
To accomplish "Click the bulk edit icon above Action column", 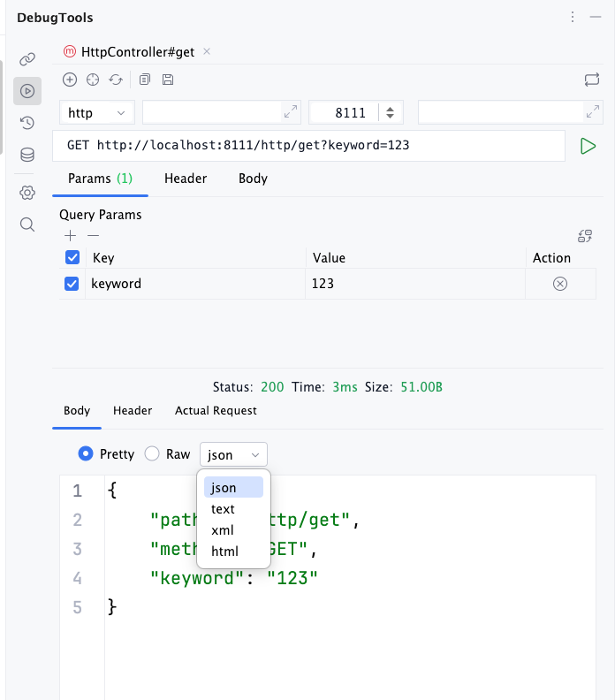I will click(x=585, y=236).
